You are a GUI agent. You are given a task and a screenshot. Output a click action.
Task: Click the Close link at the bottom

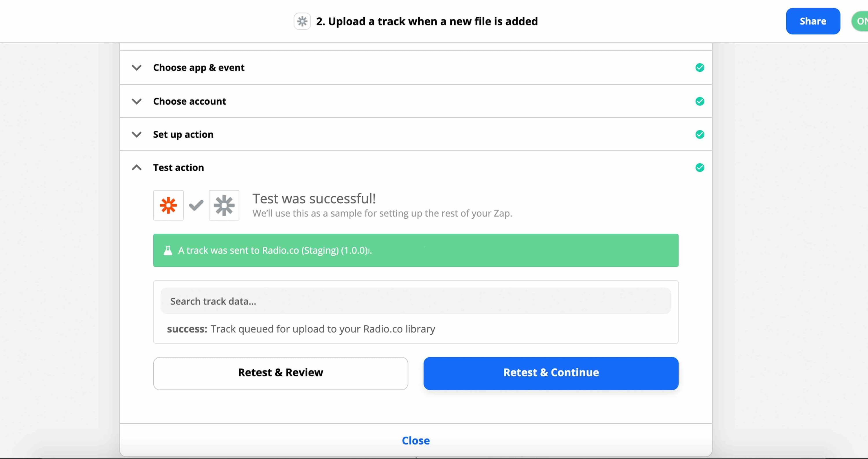(x=415, y=440)
